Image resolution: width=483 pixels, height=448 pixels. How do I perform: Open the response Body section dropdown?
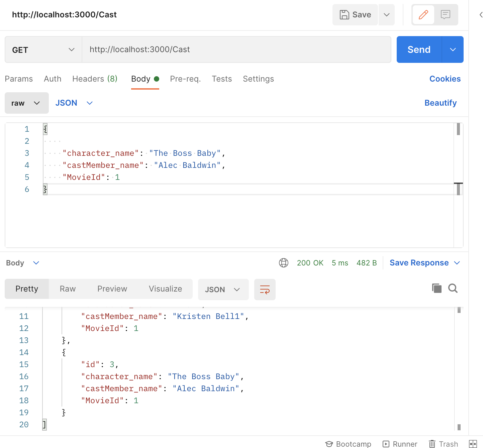22,263
